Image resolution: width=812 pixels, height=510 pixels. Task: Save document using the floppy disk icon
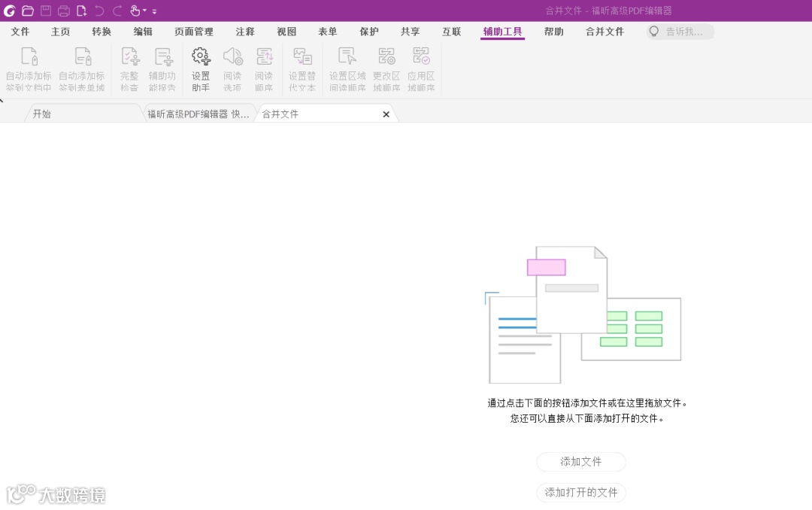click(x=46, y=11)
